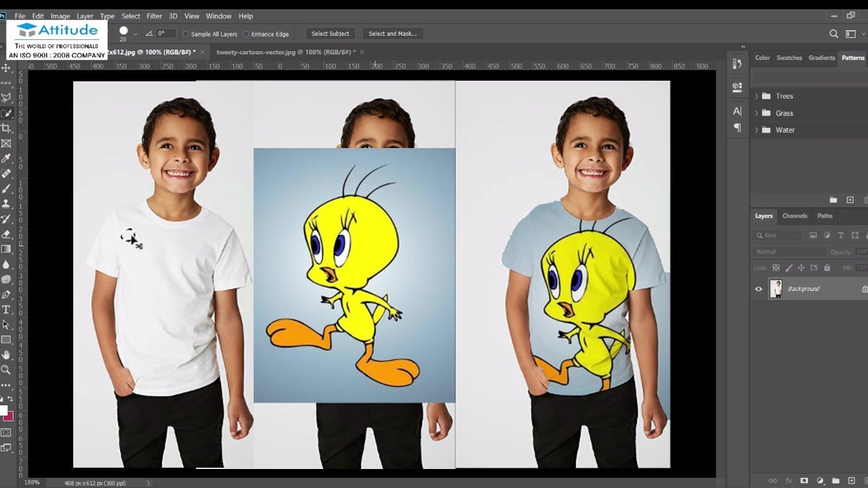The image size is (868, 488).
Task: Select the Eraser tool
Action: point(6,234)
